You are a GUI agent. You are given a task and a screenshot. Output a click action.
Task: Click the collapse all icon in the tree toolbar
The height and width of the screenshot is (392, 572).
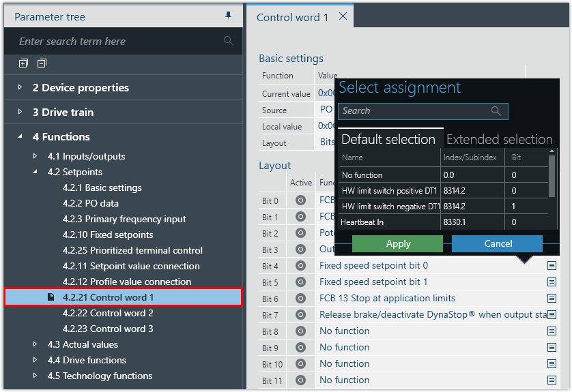(42, 63)
